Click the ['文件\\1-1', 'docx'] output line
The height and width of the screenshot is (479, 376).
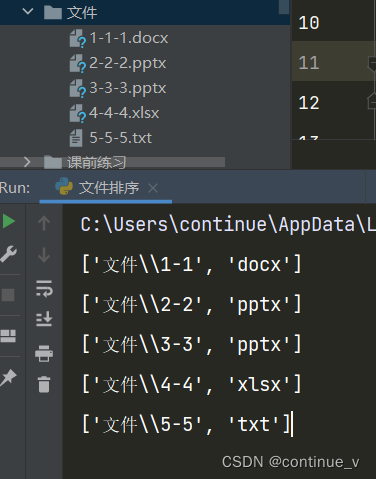192,264
